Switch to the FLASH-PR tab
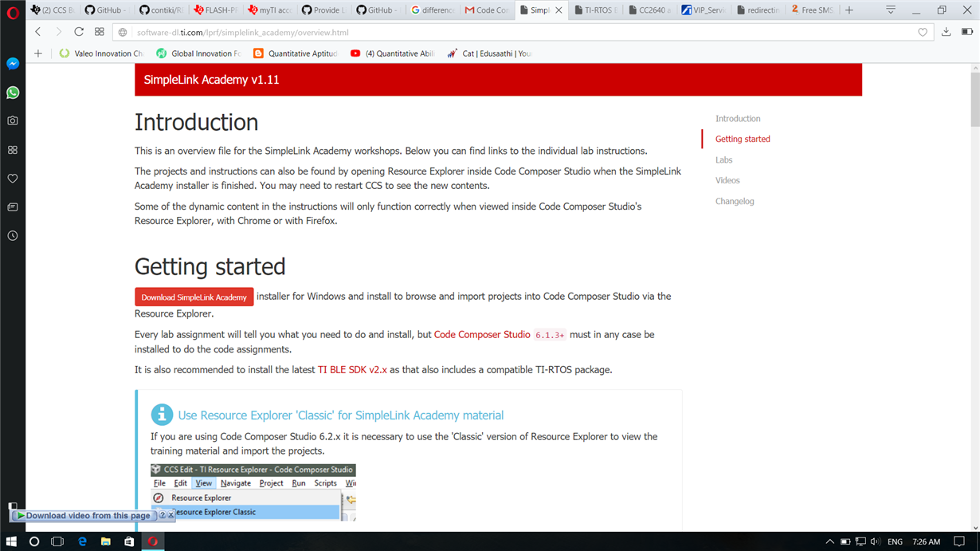 (216, 10)
